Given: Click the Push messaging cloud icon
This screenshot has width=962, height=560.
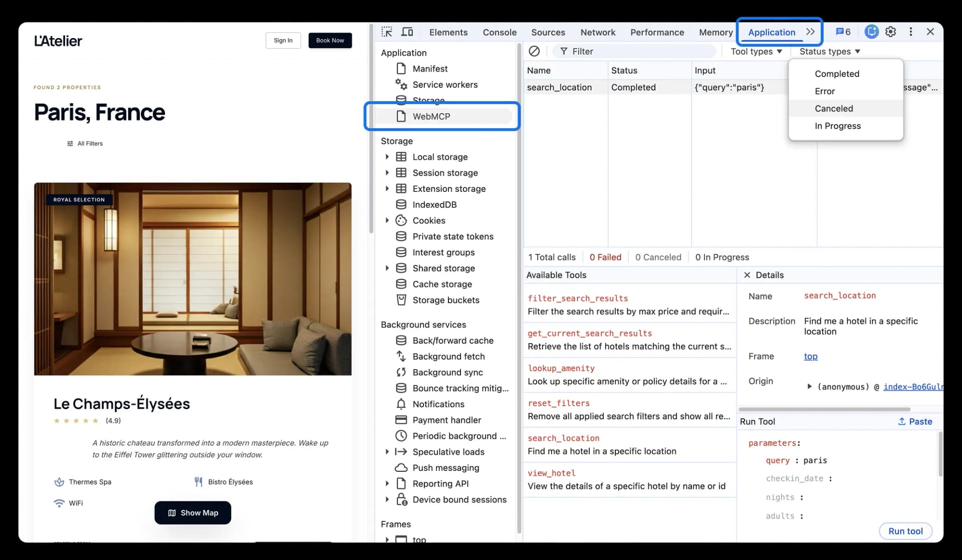Looking at the screenshot, I should pos(401,468).
